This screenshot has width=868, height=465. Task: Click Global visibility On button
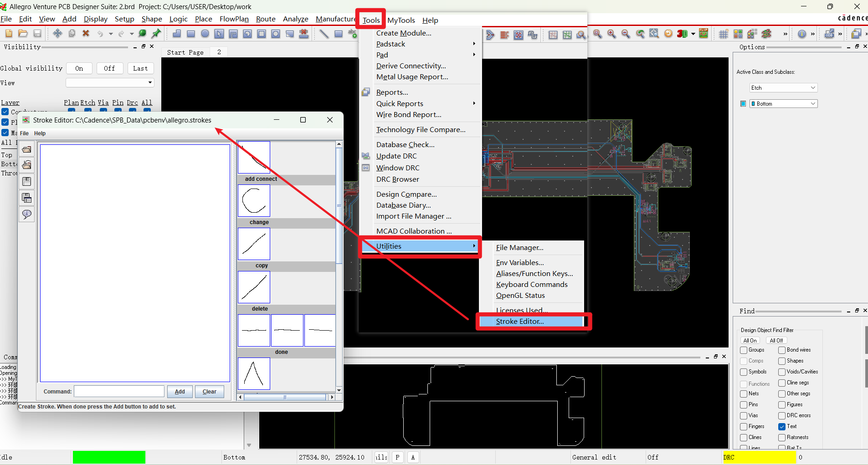pos(79,68)
